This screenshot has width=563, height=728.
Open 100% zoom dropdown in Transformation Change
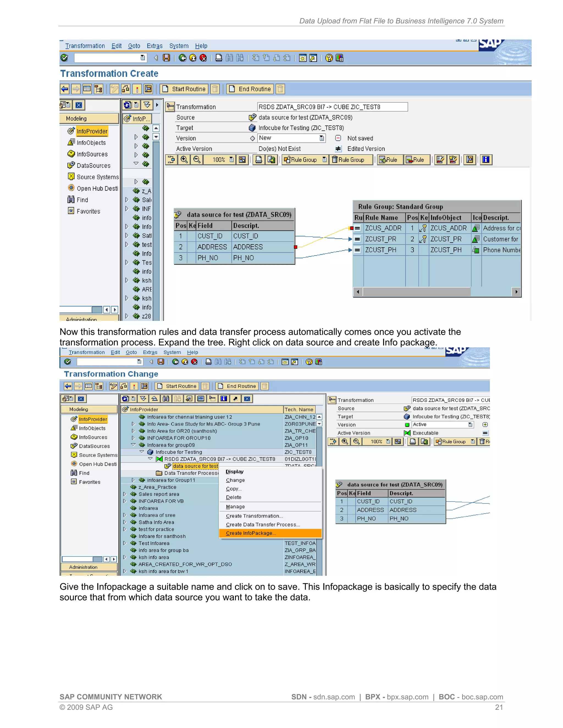point(388,442)
